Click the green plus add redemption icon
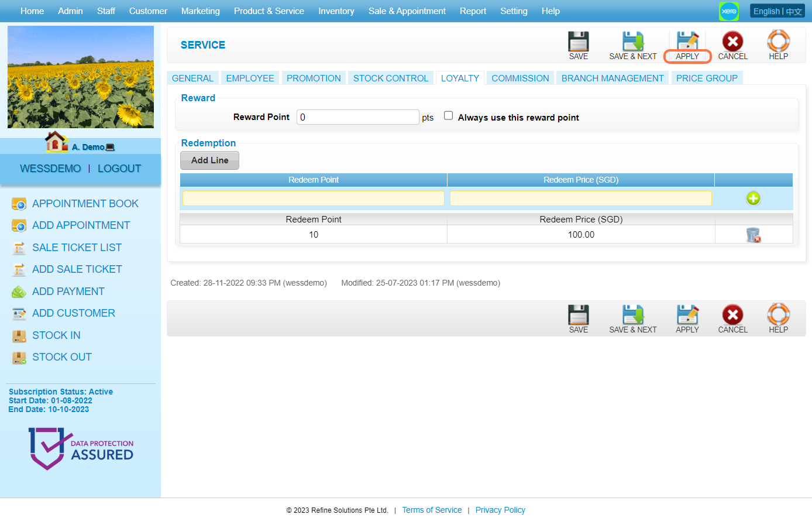Screen dimensions: 812x528 pos(753,198)
